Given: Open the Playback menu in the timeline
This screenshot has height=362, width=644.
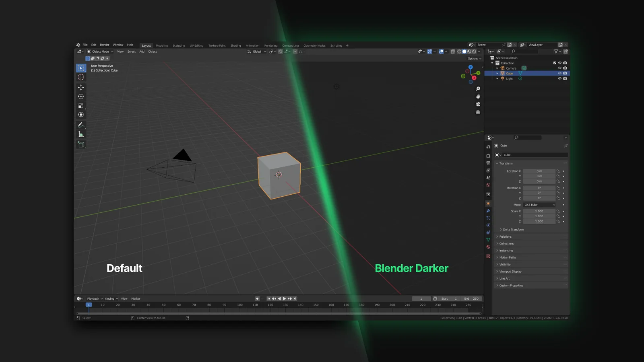Looking at the screenshot, I should [x=93, y=298].
